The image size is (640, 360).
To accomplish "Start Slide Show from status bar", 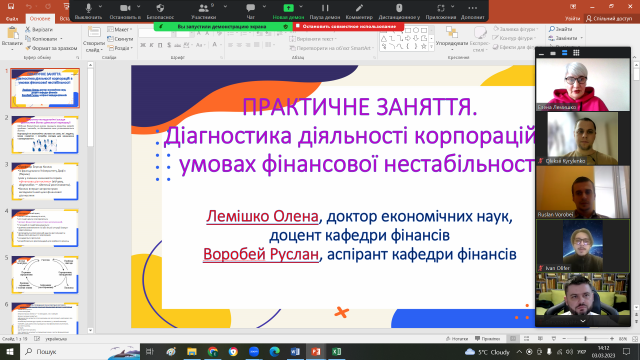I will tap(553, 339).
